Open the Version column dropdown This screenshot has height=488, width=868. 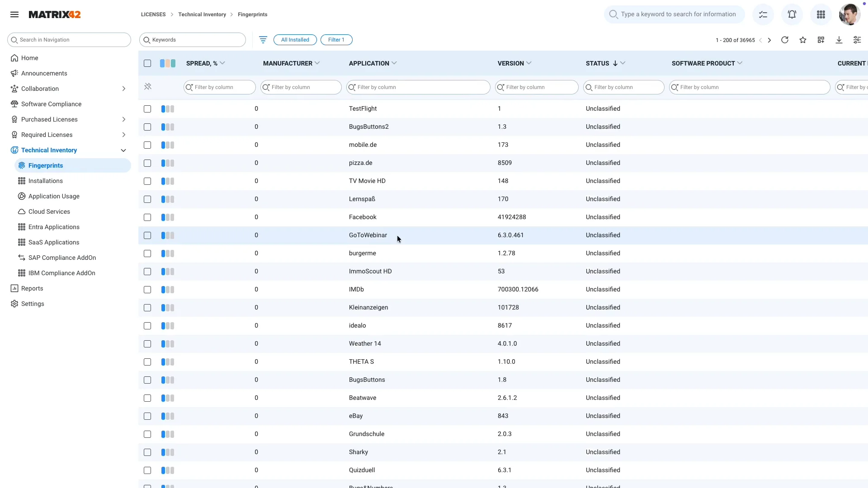(x=529, y=63)
